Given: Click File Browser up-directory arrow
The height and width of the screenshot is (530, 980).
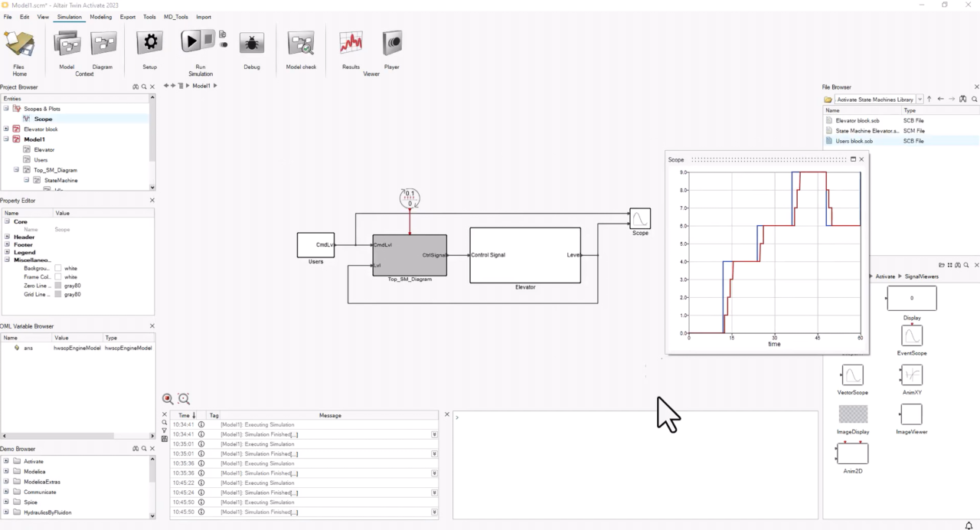Looking at the screenshot, I should [929, 100].
